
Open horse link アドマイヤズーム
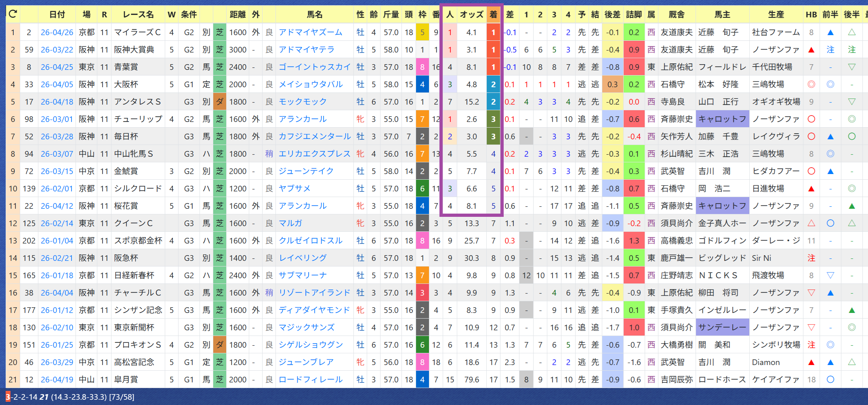[310, 32]
